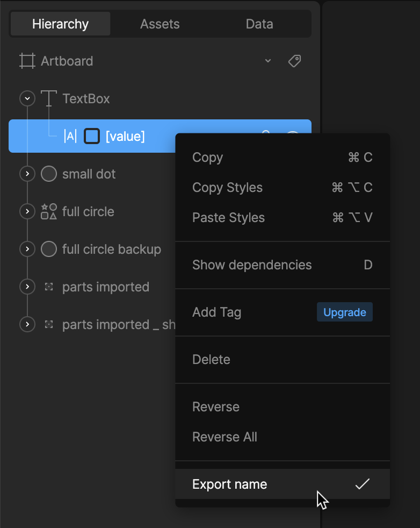Click the tag icon beside Artboard
Image resolution: width=420 pixels, height=528 pixels.
pyautogui.click(x=294, y=61)
